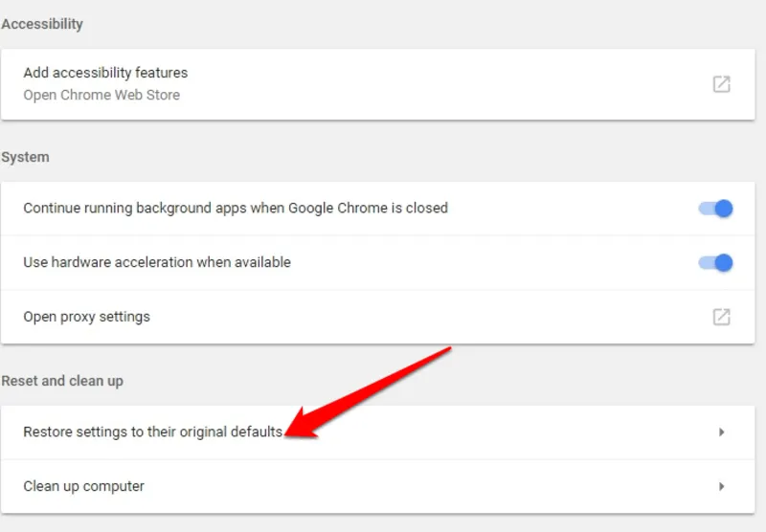Expand the Restore settings arrow chevron
This screenshot has height=532, width=766.
pyautogui.click(x=722, y=432)
